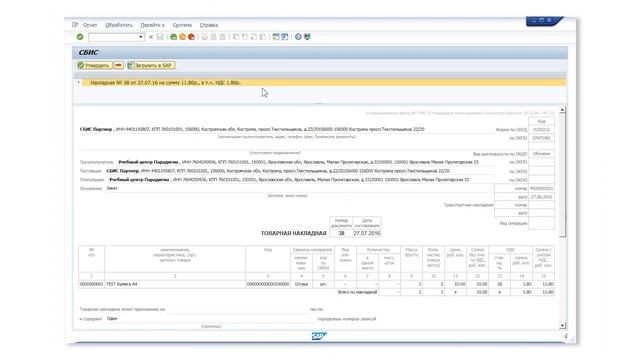This screenshot has height=360, width=640.
Task: Click the СБИС title bar text
Action: (x=88, y=53)
